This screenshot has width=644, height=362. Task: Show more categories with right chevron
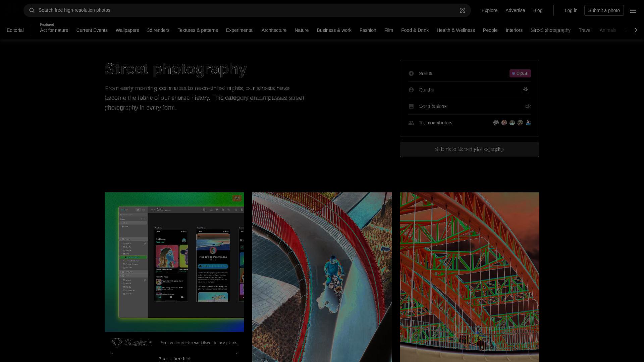[636, 30]
